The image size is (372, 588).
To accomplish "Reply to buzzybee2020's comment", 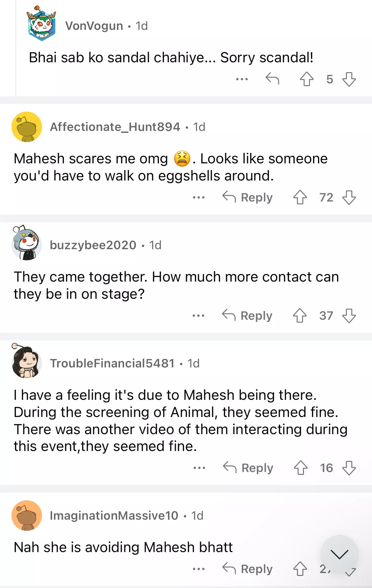I will [x=247, y=316].
